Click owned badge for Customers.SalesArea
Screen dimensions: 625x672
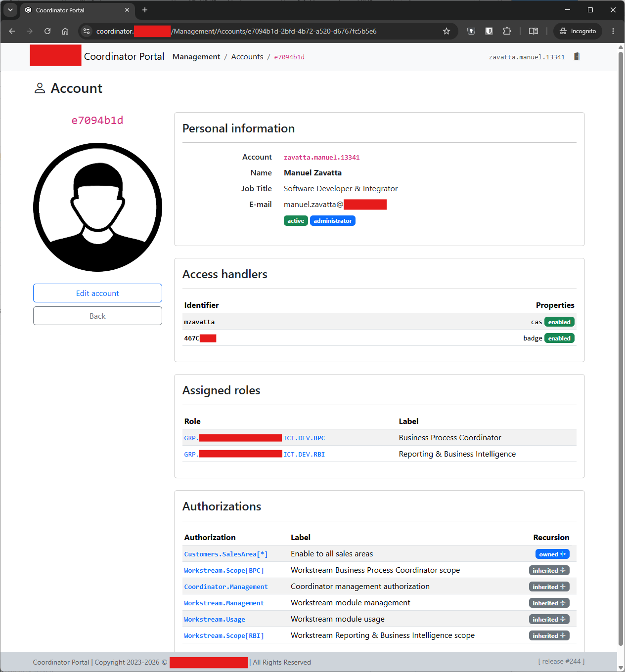pos(552,554)
